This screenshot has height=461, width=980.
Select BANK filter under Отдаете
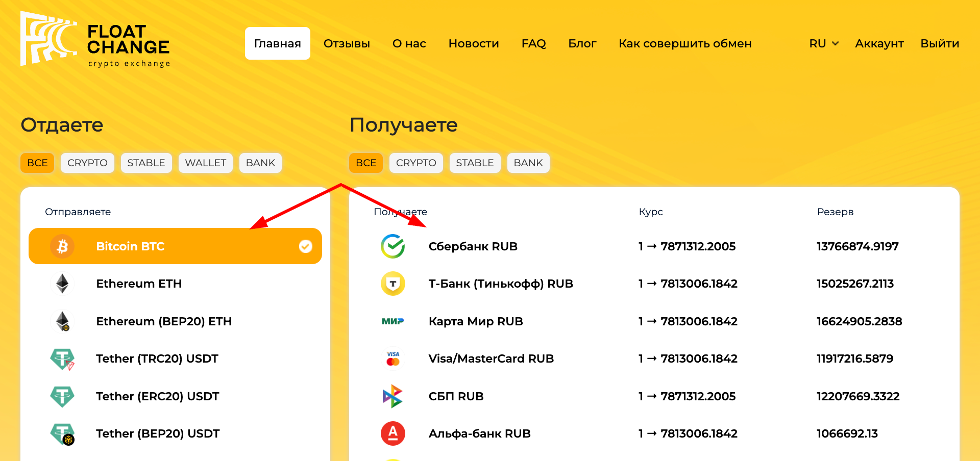coord(260,163)
